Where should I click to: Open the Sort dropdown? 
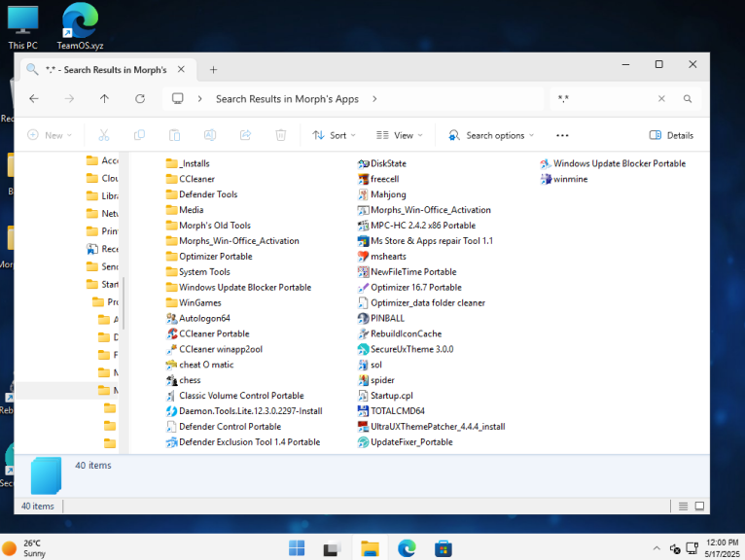334,135
